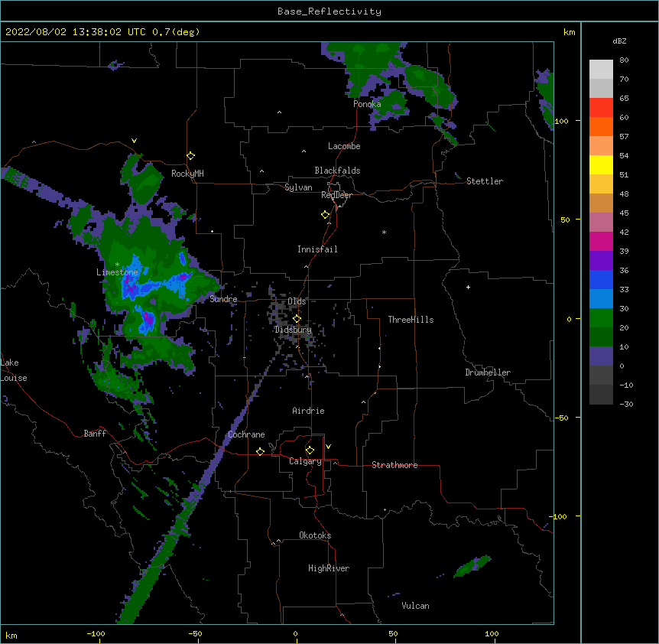The height and width of the screenshot is (644, 659).
Task: Select the light blue 30-33 dBZ legend swatch
Action: click(601, 299)
